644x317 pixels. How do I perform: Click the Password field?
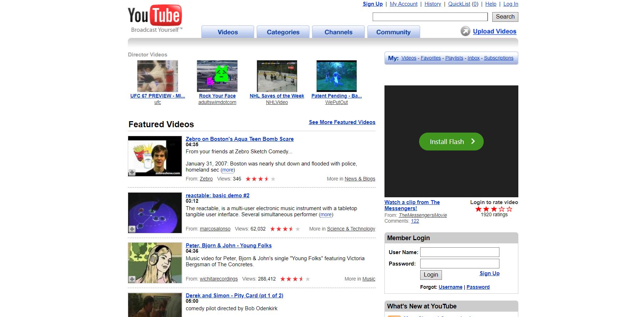point(460,263)
